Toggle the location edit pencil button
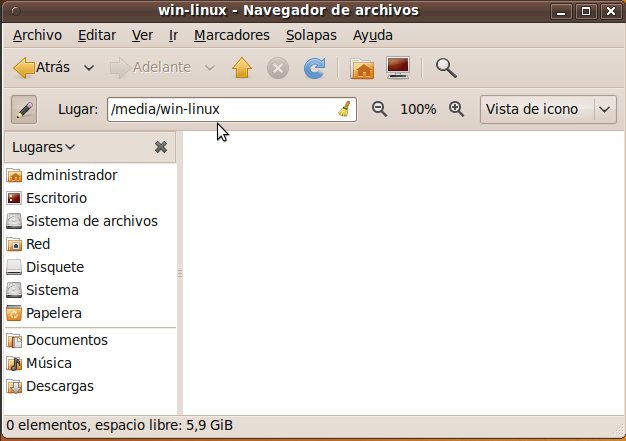The height and width of the screenshot is (441, 626). point(24,109)
